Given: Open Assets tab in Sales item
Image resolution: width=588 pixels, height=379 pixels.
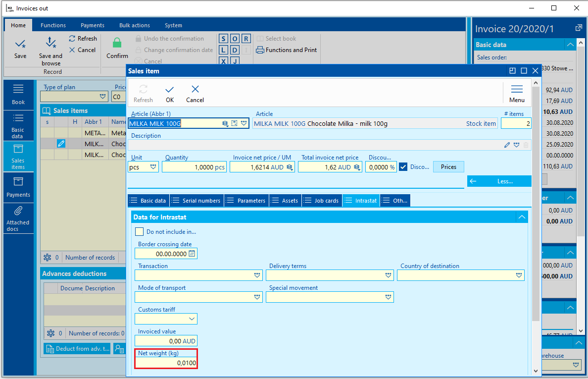Looking at the screenshot, I should coord(286,200).
